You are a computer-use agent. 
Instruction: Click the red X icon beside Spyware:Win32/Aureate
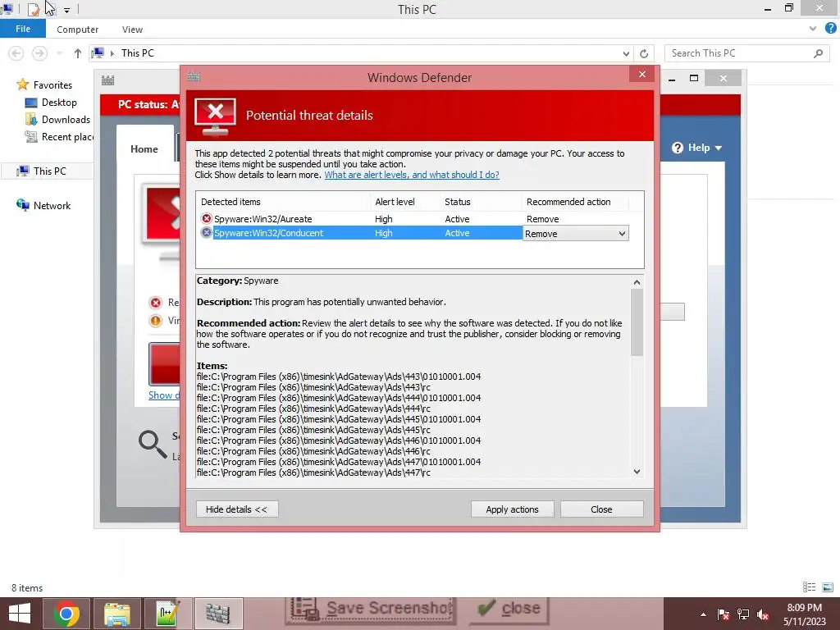(x=206, y=218)
